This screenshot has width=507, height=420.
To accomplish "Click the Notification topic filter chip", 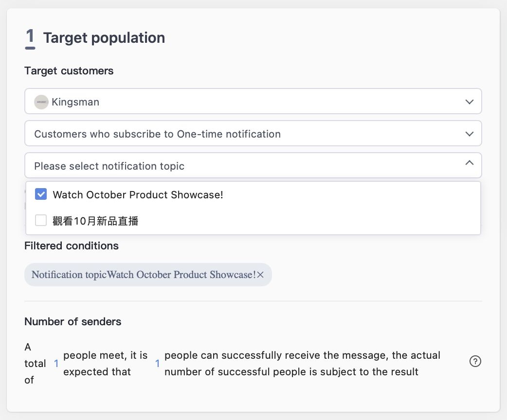I will (148, 275).
